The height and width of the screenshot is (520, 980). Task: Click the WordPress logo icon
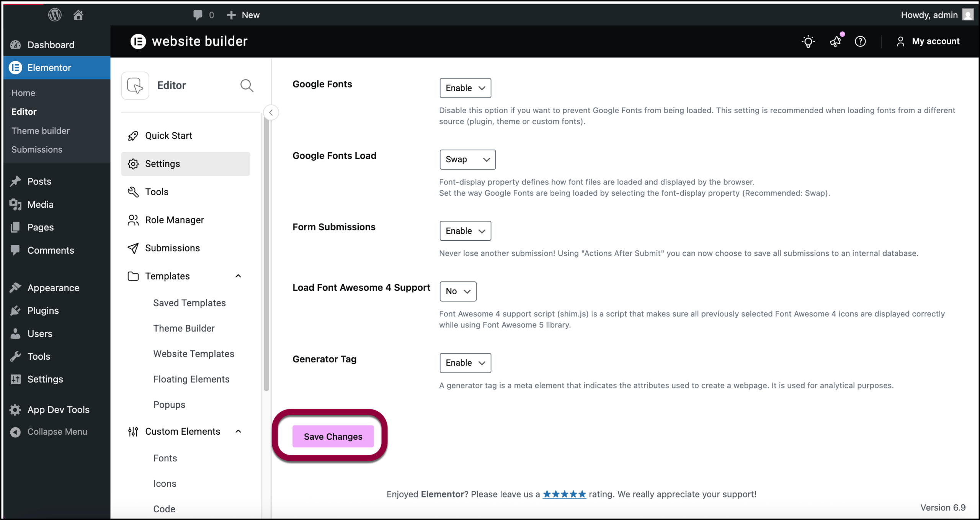tap(55, 15)
